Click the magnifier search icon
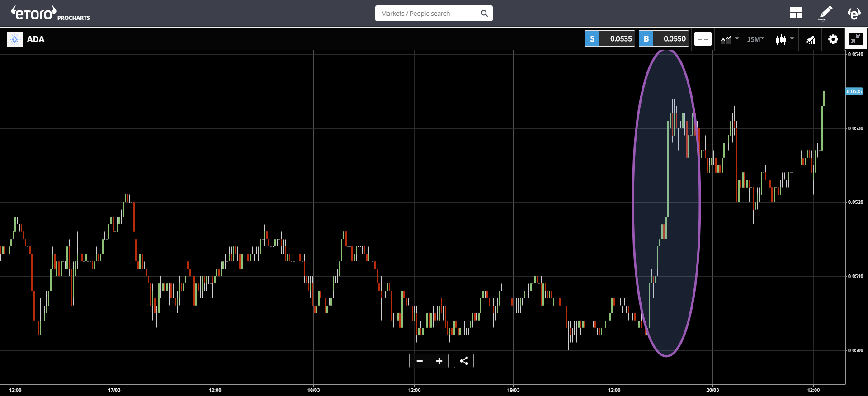The height and width of the screenshot is (396, 868). click(484, 14)
